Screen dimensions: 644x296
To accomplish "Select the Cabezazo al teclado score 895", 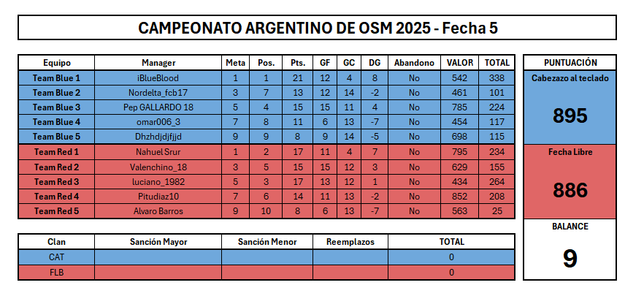I will pyautogui.click(x=570, y=115).
